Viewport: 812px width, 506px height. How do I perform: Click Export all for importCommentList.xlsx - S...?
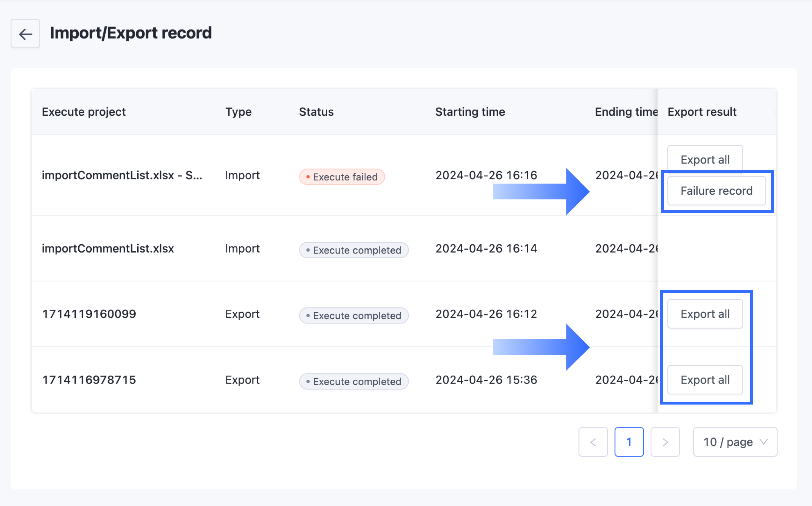[x=705, y=159]
